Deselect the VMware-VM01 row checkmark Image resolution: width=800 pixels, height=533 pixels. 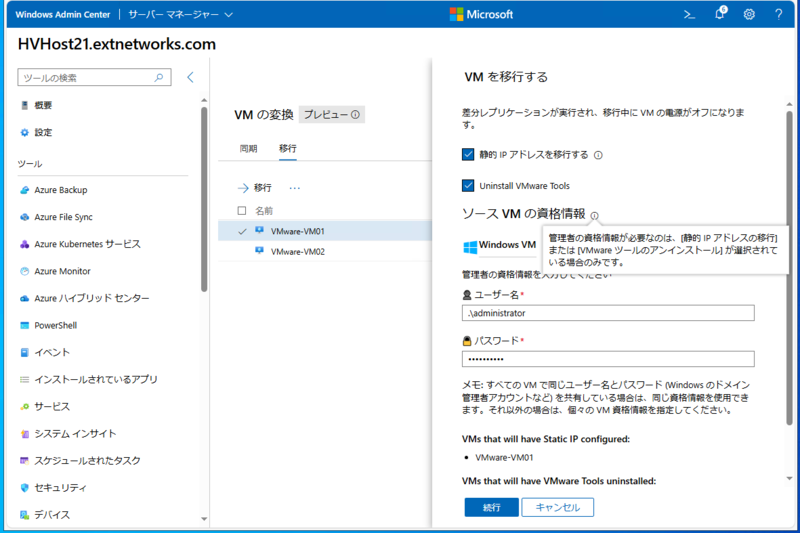point(242,232)
